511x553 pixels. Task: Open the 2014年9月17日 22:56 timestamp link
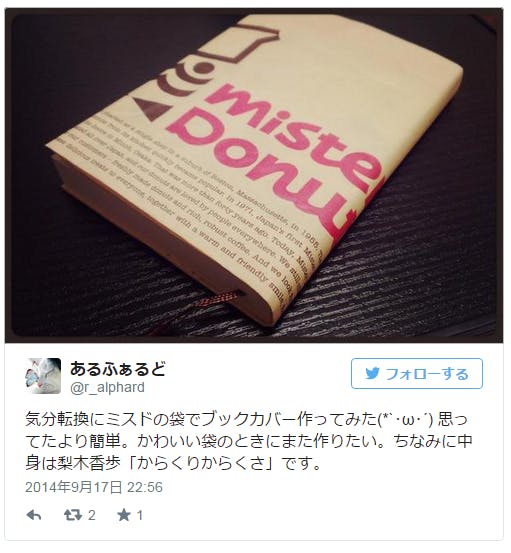(94, 487)
